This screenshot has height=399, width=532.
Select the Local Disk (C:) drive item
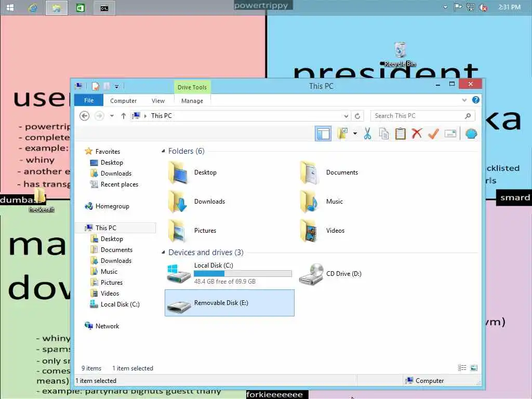coord(229,273)
